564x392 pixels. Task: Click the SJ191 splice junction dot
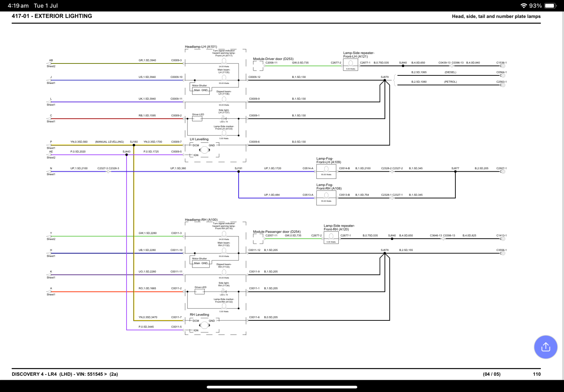click(239, 171)
